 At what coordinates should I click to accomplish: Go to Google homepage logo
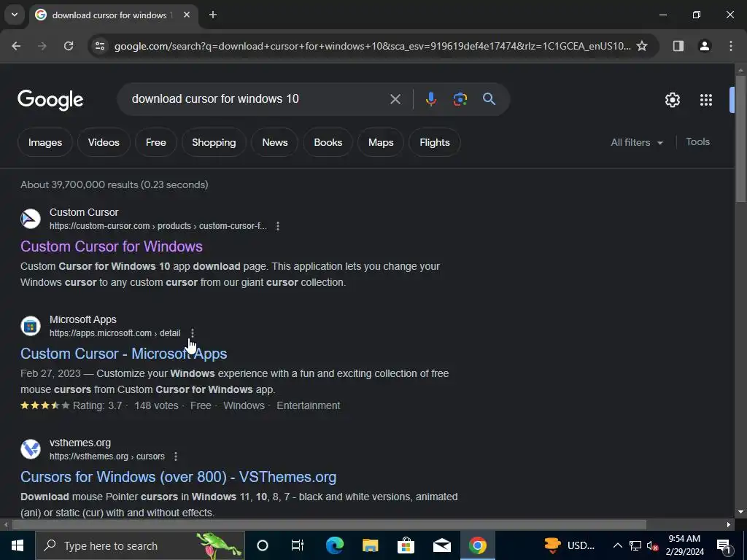tap(50, 100)
